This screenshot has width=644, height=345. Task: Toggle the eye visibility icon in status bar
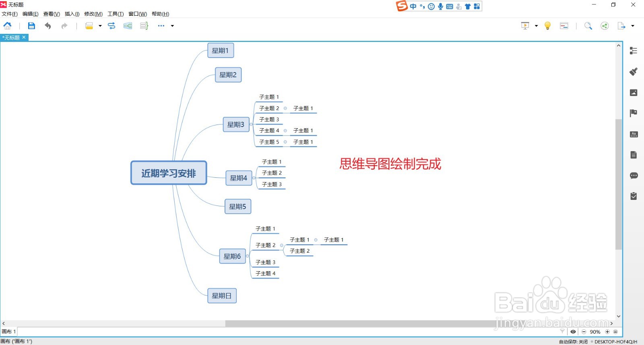[573, 332]
